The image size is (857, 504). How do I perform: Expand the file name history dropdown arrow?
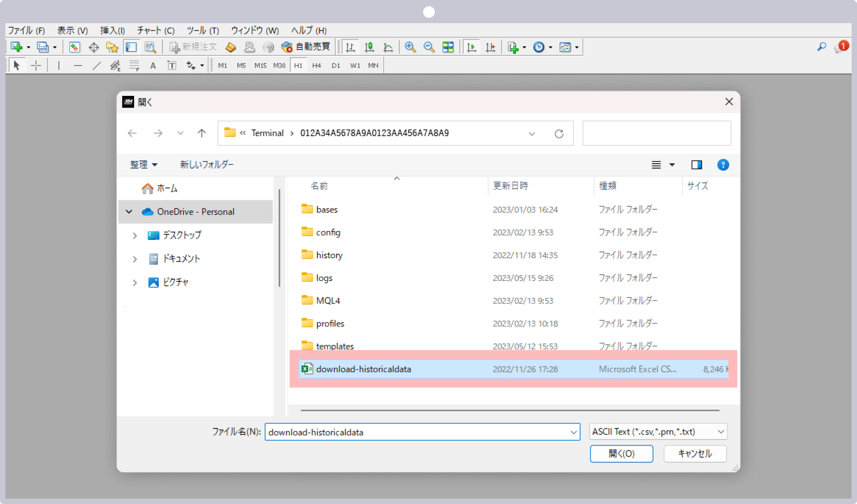(x=574, y=432)
